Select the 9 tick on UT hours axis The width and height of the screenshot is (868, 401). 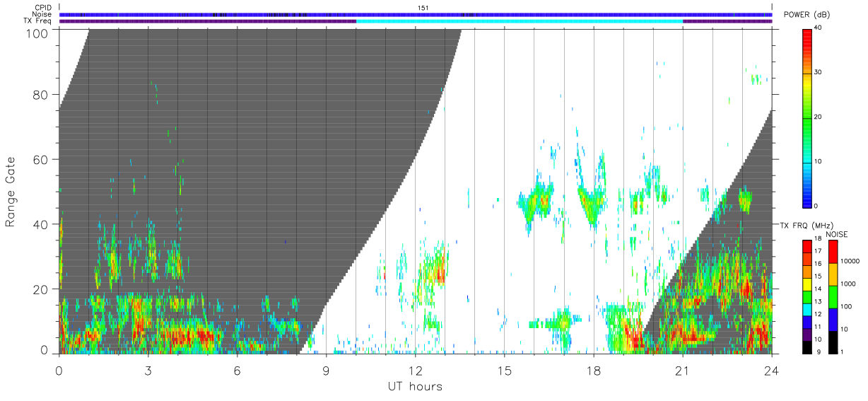click(326, 370)
